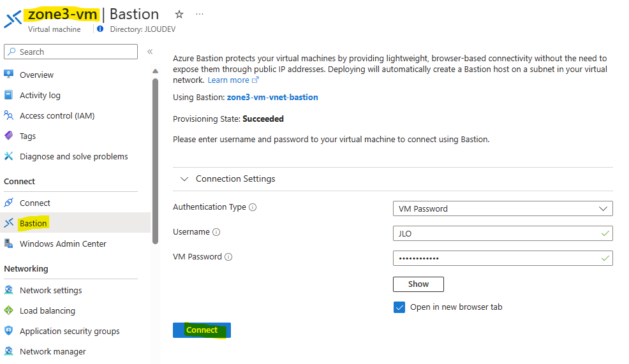
Task: Click the Activity log icon
Action: 8,94
